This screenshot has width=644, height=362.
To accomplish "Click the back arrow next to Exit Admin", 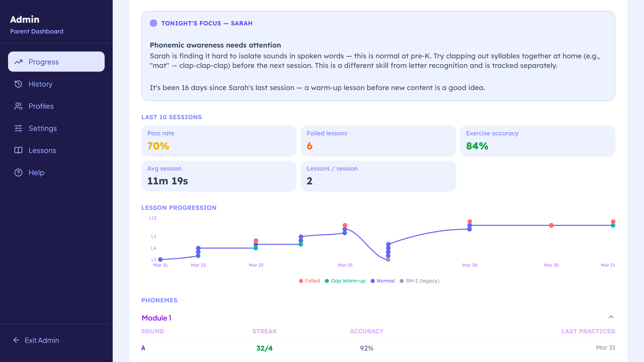I will [x=16, y=340].
